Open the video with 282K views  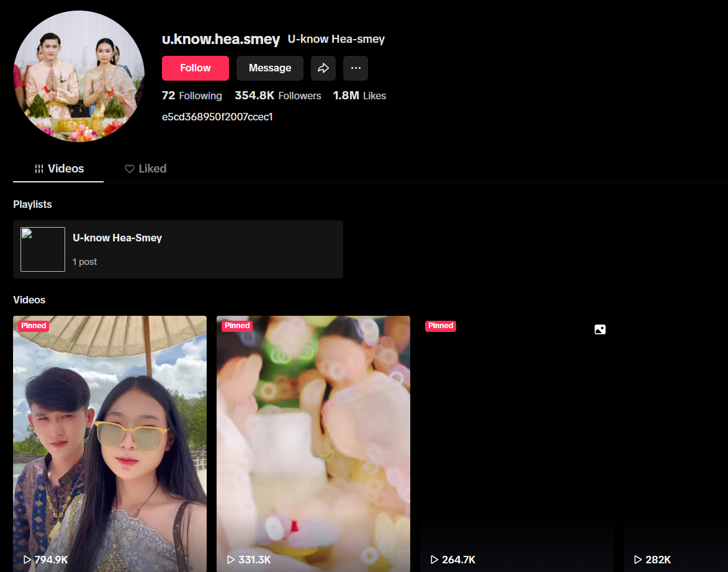[675, 444]
